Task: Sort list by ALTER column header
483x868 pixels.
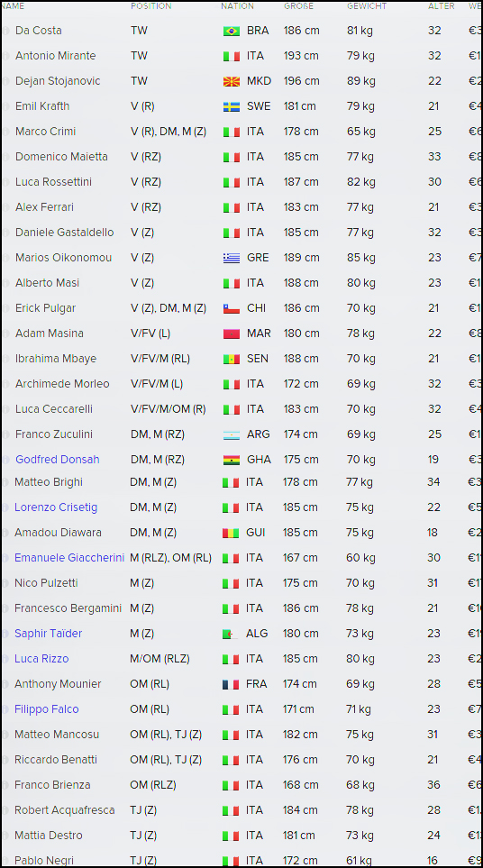Action: pyautogui.click(x=442, y=6)
